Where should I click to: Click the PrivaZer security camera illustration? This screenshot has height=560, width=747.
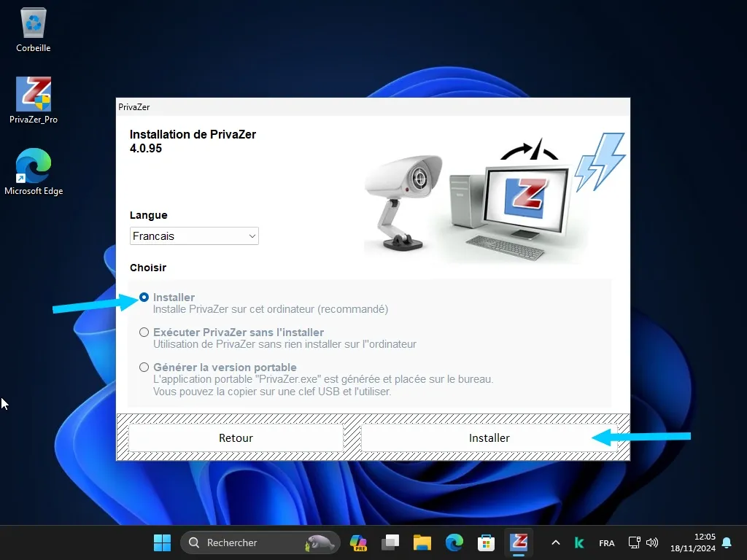coord(404,201)
